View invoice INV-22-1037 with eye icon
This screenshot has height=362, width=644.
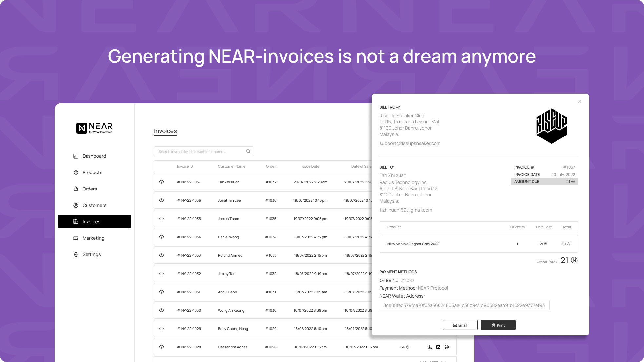(162, 182)
